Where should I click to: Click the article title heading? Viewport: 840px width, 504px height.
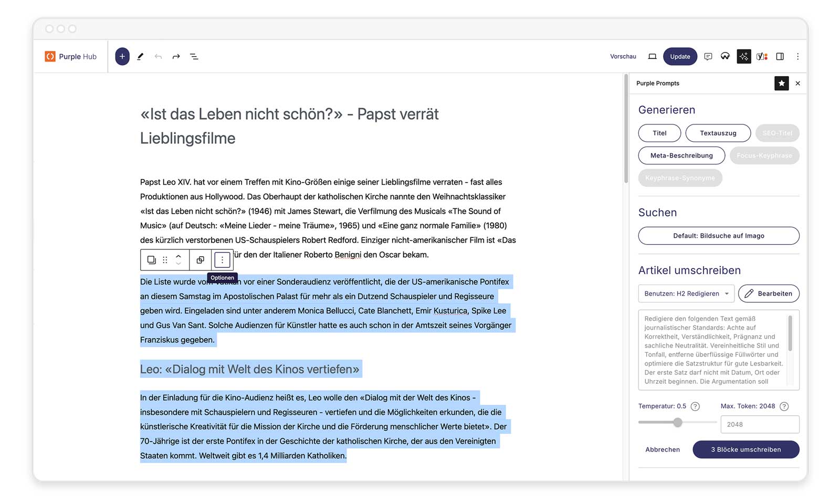289,126
